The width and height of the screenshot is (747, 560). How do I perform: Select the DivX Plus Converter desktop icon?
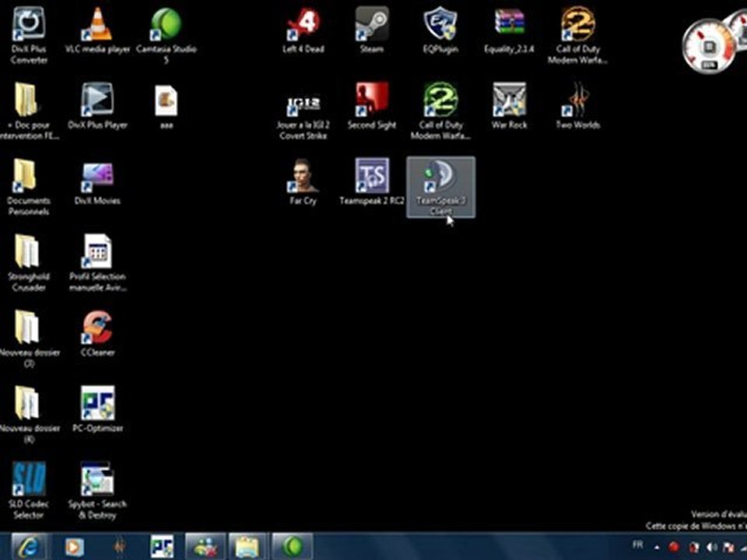point(29,34)
